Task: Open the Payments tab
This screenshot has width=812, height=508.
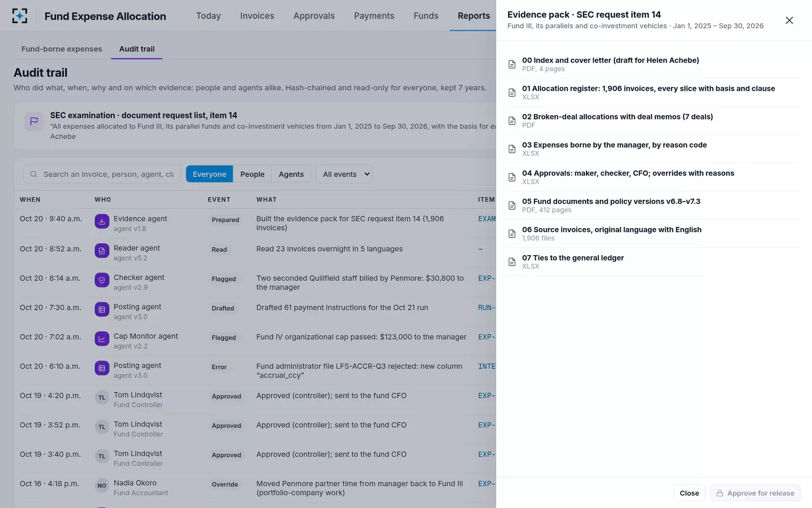Action: click(x=374, y=16)
